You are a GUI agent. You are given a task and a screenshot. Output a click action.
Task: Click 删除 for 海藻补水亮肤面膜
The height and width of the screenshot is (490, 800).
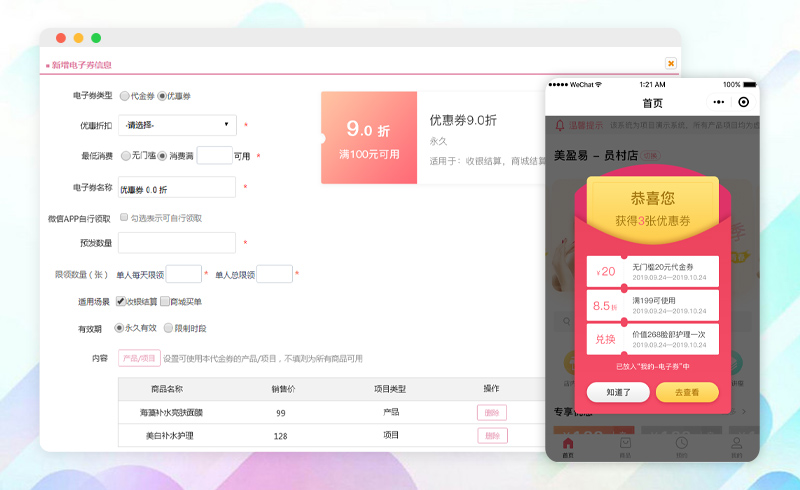tap(492, 412)
